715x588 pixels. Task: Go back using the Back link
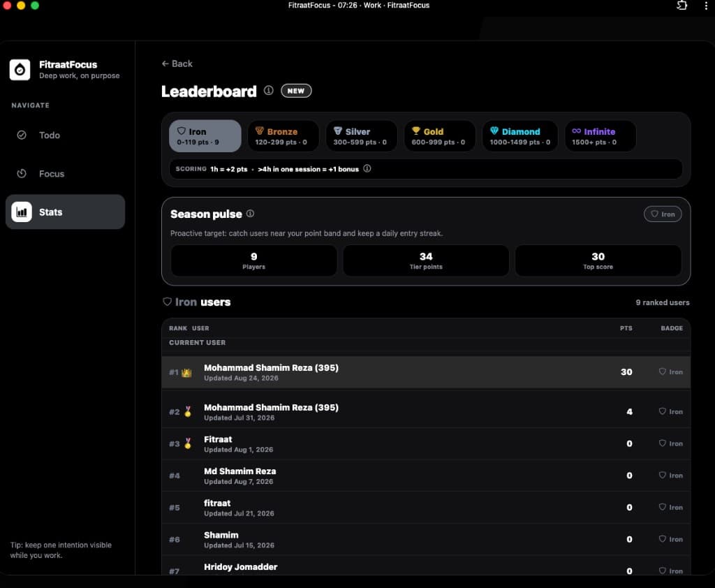177,64
